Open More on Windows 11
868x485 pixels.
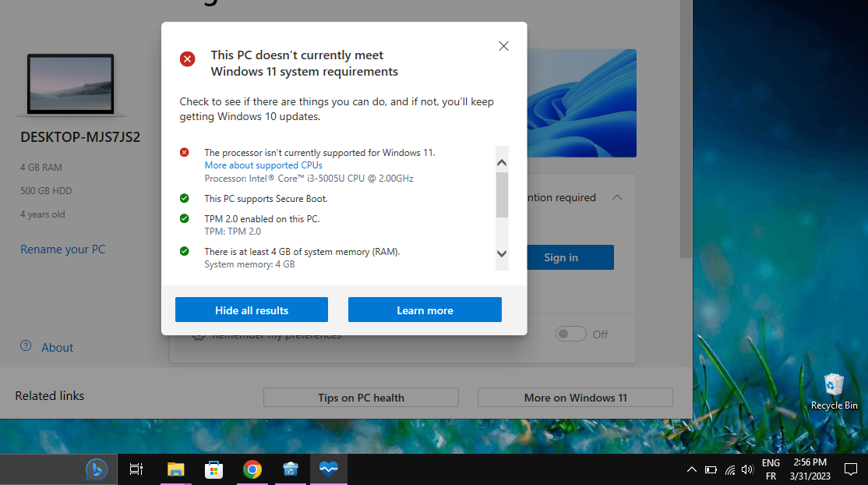click(x=575, y=398)
